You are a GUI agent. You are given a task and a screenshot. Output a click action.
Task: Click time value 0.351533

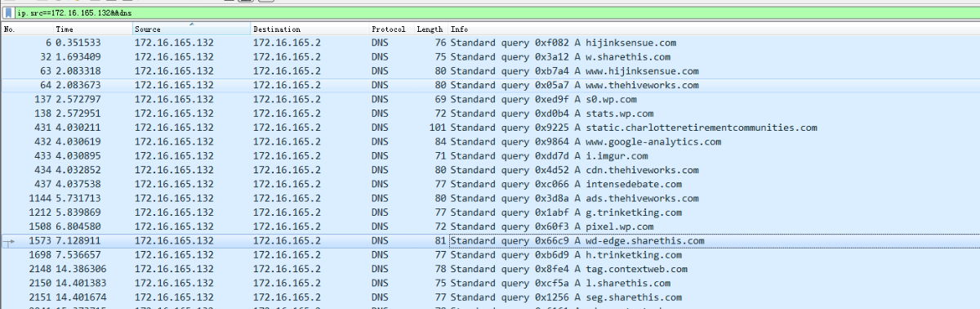[78, 43]
